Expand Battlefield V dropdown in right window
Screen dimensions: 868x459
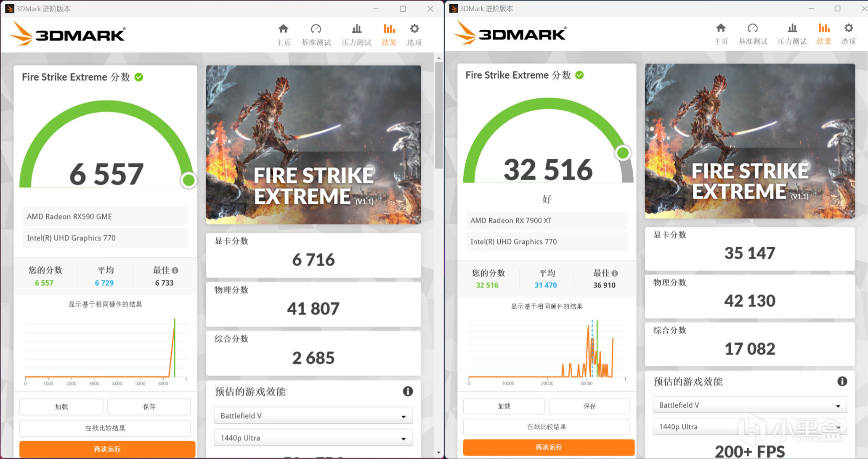pyautogui.click(x=749, y=405)
